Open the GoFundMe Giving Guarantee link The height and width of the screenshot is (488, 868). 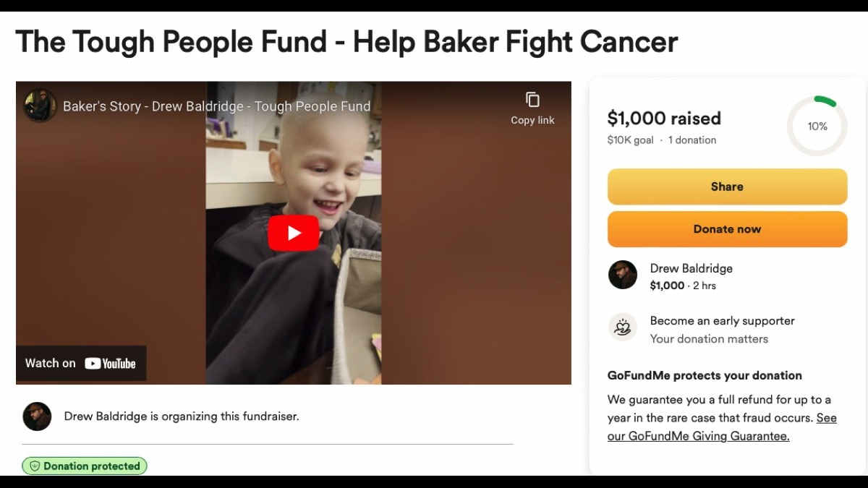[722, 427]
